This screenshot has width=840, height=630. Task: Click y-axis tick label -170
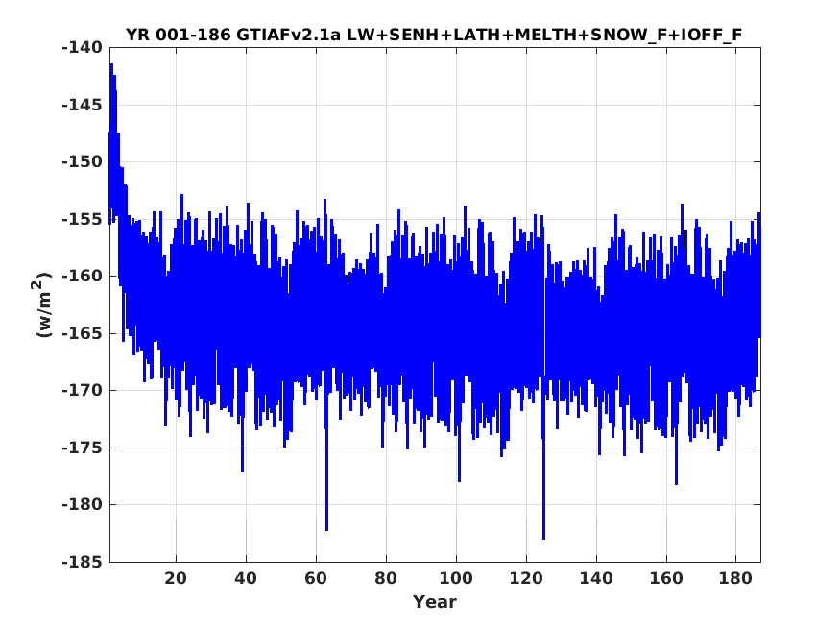coord(82,390)
